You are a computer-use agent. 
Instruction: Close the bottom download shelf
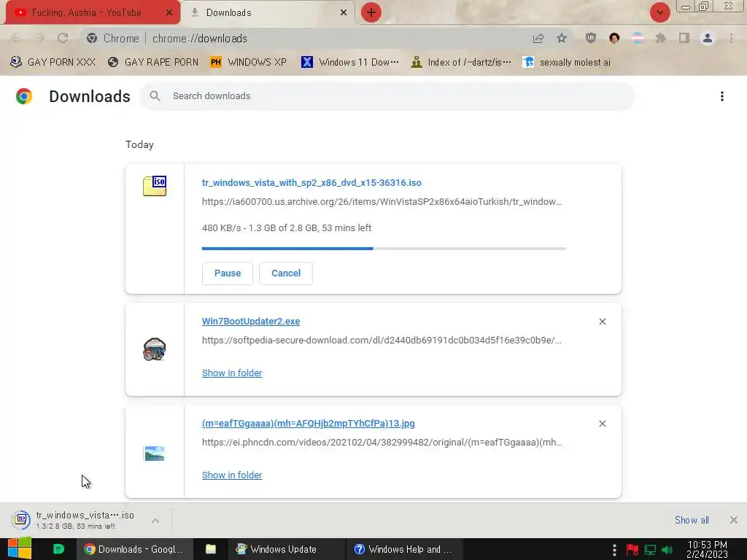pyautogui.click(x=734, y=520)
